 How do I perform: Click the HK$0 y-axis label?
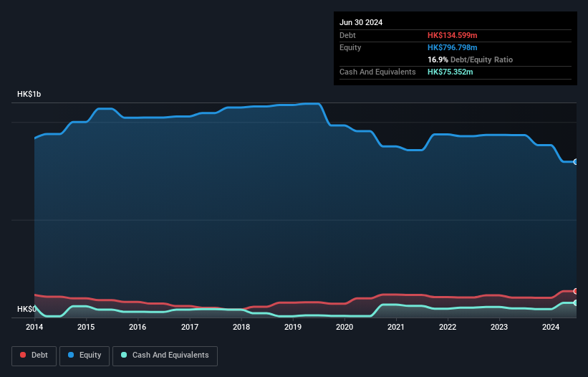tap(26, 309)
